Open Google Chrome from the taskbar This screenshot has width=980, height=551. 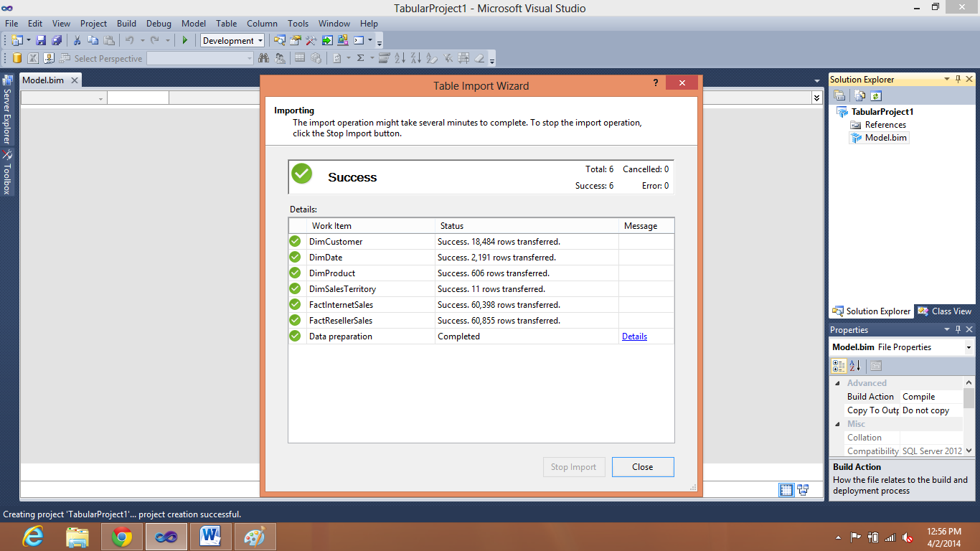(x=122, y=536)
